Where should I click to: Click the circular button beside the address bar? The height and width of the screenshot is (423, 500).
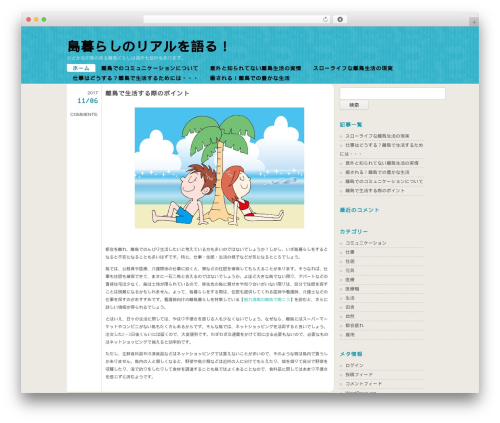(x=340, y=20)
